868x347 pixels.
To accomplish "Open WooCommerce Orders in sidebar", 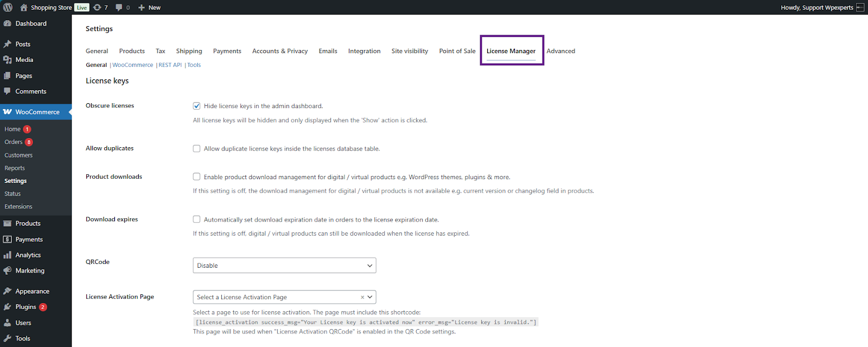I will coord(14,142).
